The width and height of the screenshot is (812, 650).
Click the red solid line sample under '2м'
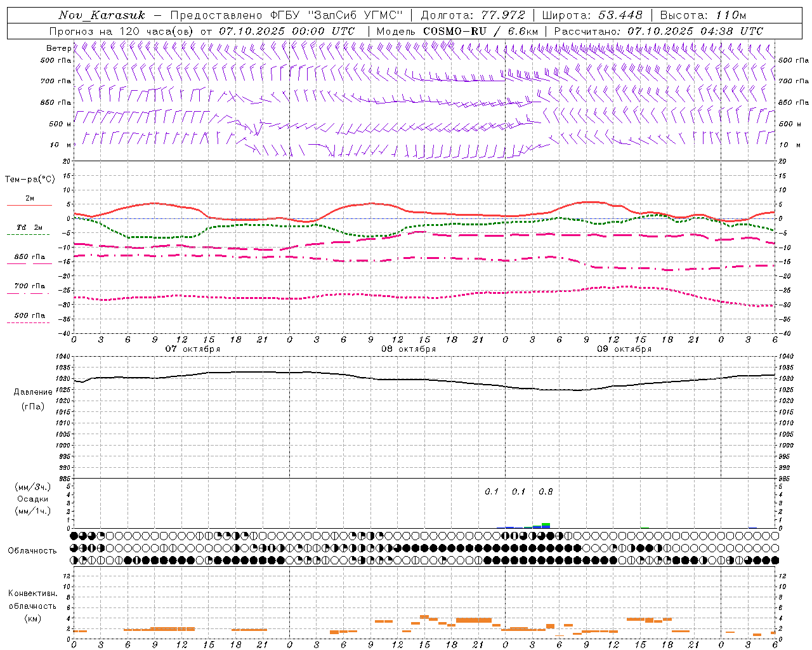tap(29, 205)
